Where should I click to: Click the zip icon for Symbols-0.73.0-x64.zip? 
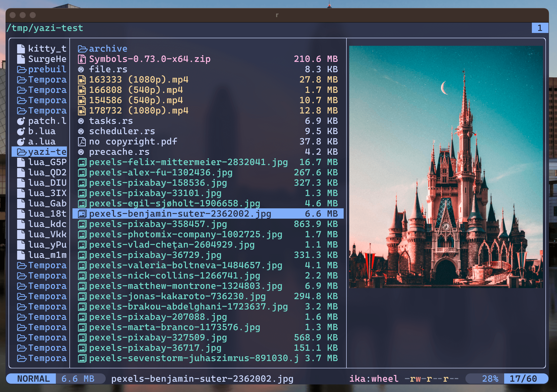click(x=82, y=59)
